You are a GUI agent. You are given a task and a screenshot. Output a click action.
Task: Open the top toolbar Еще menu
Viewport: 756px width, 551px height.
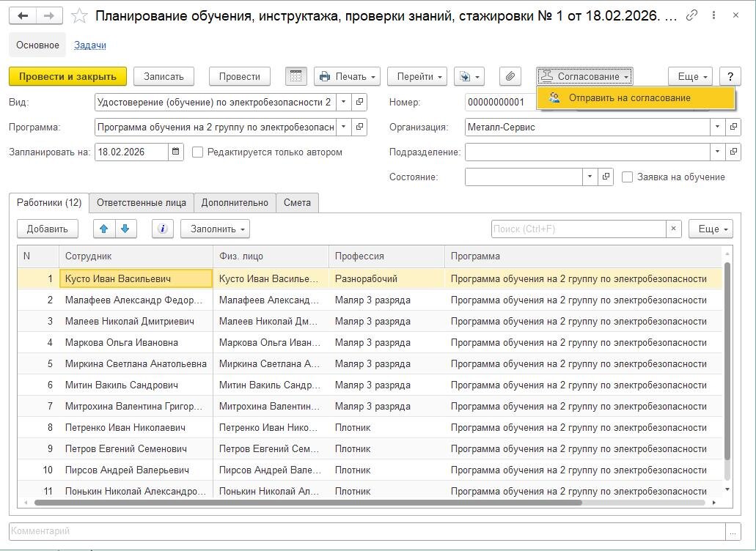point(691,77)
